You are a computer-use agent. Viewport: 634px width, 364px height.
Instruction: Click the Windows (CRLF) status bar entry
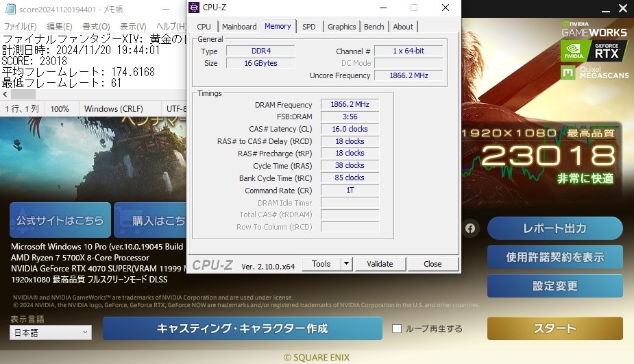114,109
